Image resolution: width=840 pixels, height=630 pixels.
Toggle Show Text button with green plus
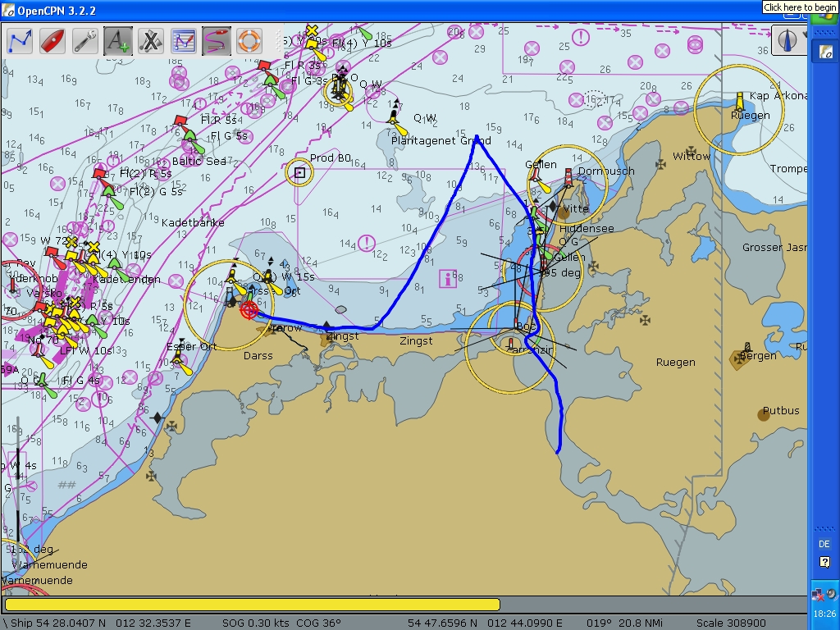coord(118,41)
